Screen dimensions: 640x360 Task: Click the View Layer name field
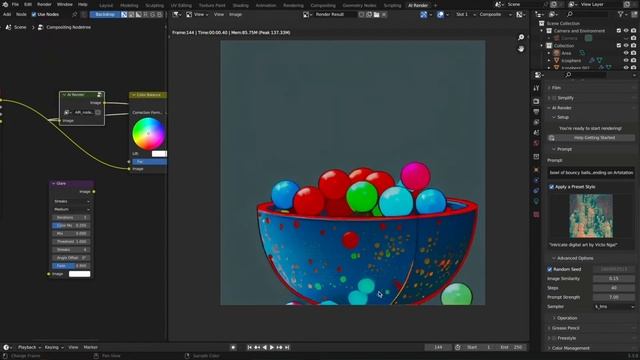pyautogui.click(x=599, y=4)
